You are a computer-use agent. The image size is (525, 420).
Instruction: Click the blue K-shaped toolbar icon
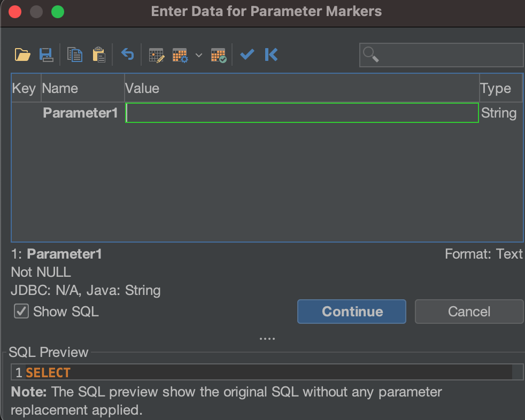[x=271, y=55]
